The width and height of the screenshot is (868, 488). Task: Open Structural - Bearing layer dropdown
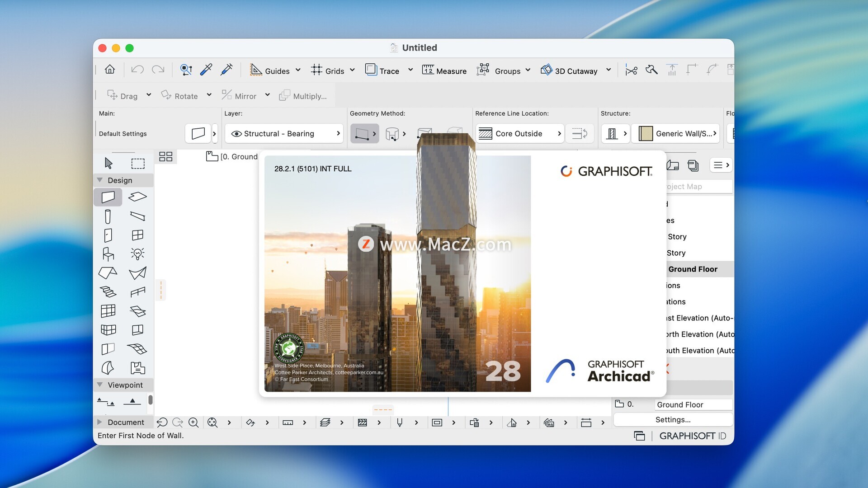tap(284, 133)
